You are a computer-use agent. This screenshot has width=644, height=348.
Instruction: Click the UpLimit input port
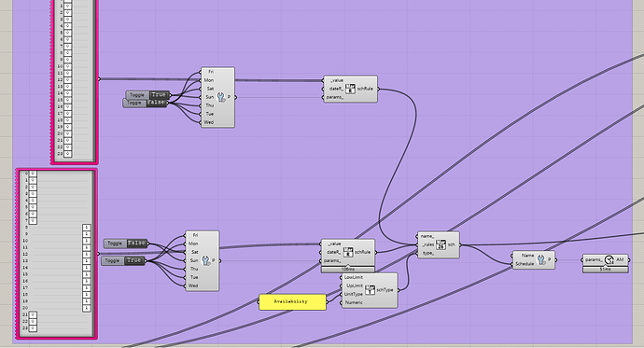[355, 285]
